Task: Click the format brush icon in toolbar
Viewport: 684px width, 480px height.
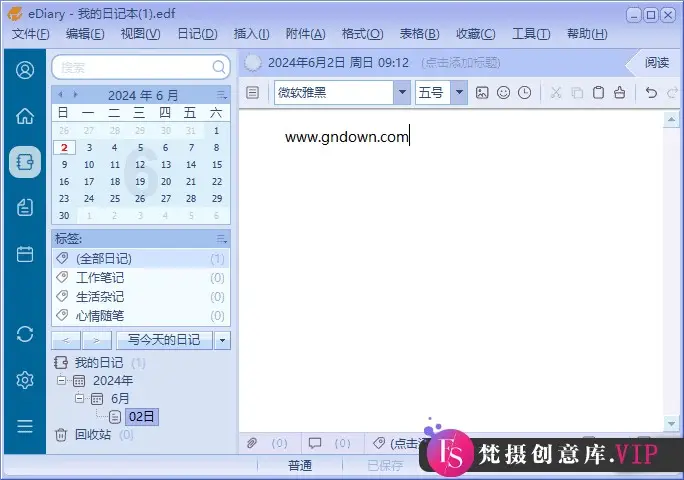Action: click(x=619, y=93)
